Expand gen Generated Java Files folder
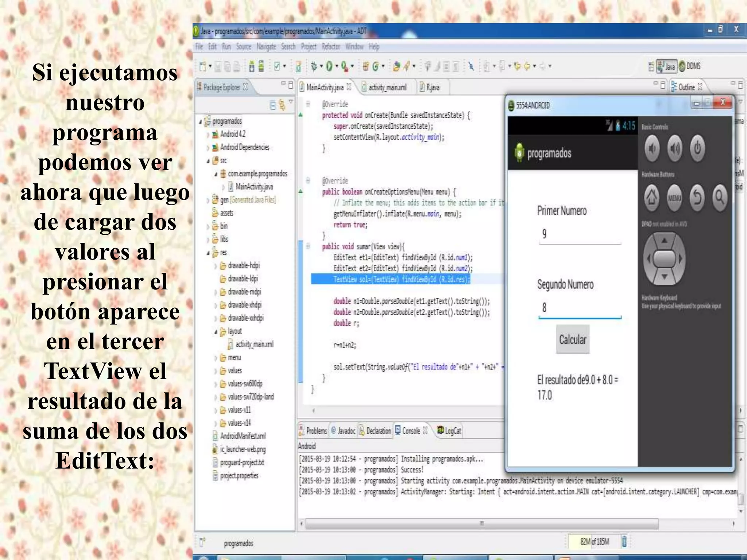The height and width of the screenshot is (560, 747). pyautogui.click(x=208, y=200)
